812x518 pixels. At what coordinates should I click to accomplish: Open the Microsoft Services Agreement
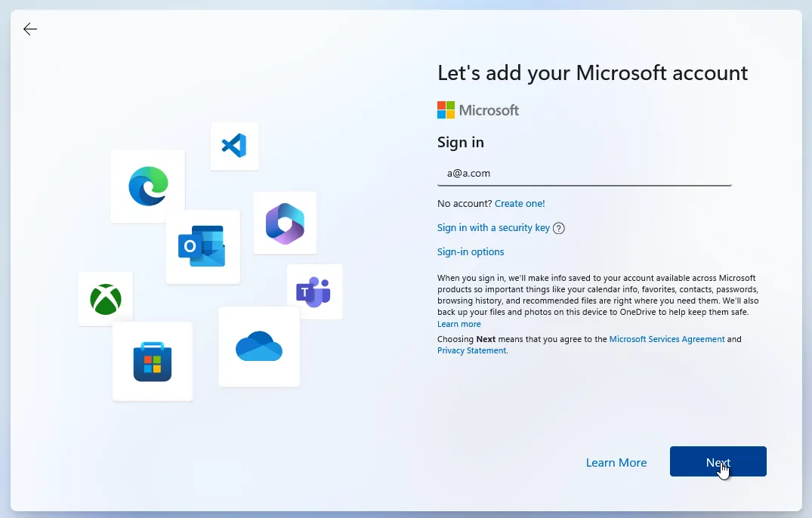tap(667, 338)
